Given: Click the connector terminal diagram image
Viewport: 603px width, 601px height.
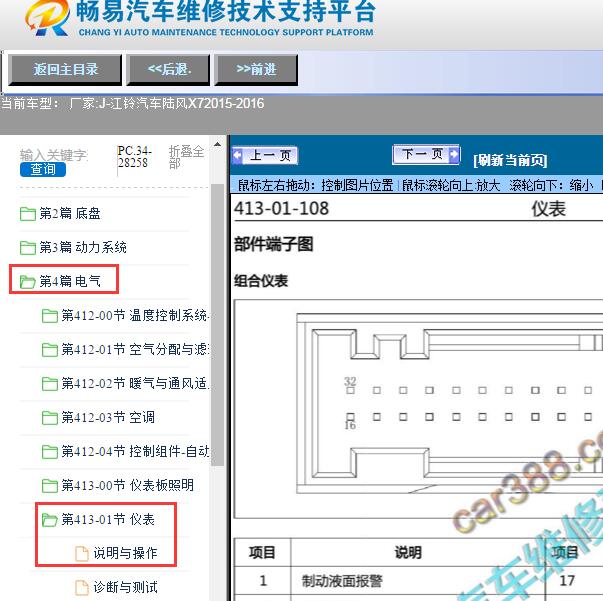Looking at the screenshot, I should (418, 409).
